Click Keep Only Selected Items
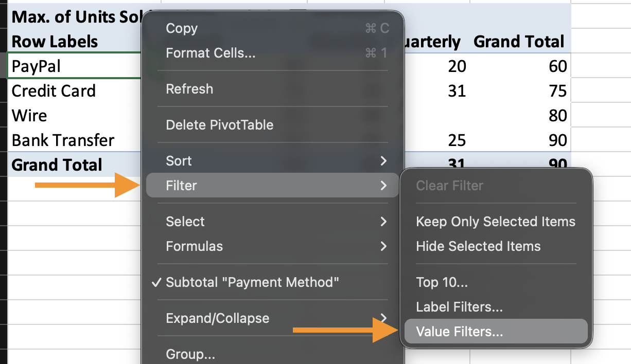The height and width of the screenshot is (364, 631). tap(496, 222)
